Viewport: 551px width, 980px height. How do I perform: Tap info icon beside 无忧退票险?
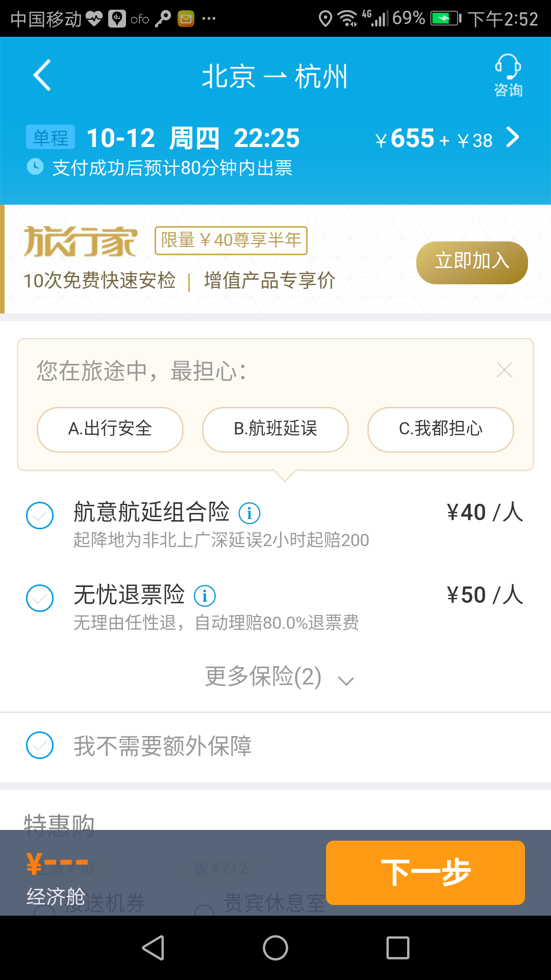205,596
